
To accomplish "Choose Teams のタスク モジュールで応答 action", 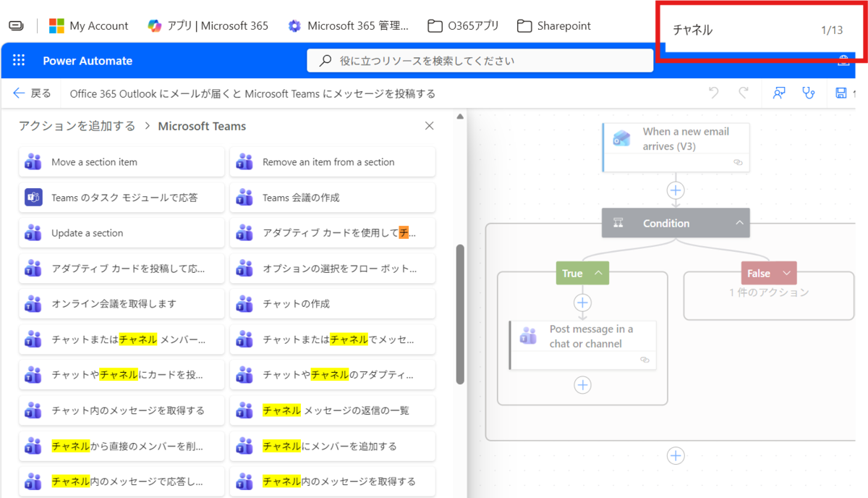I will pyautogui.click(x=122, y=198).
